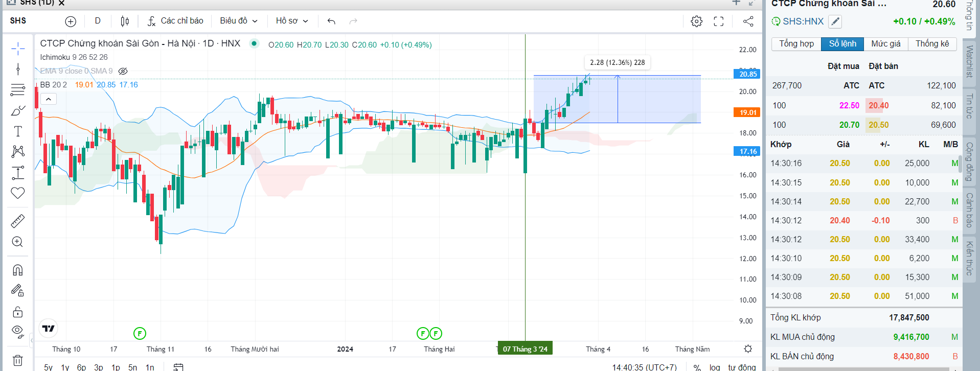This screenshot has height=371, width=980.
Task: Toggle percent scale on price axis
Action: (697, 367)
